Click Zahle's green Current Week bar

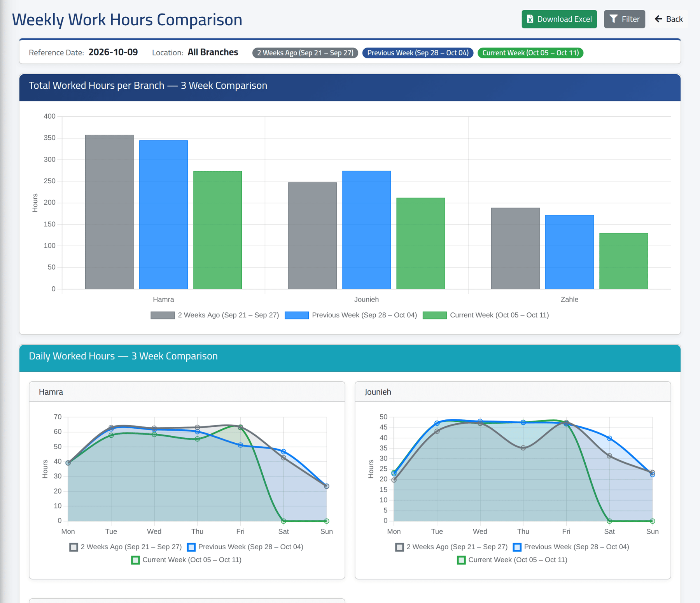(624, 261)
